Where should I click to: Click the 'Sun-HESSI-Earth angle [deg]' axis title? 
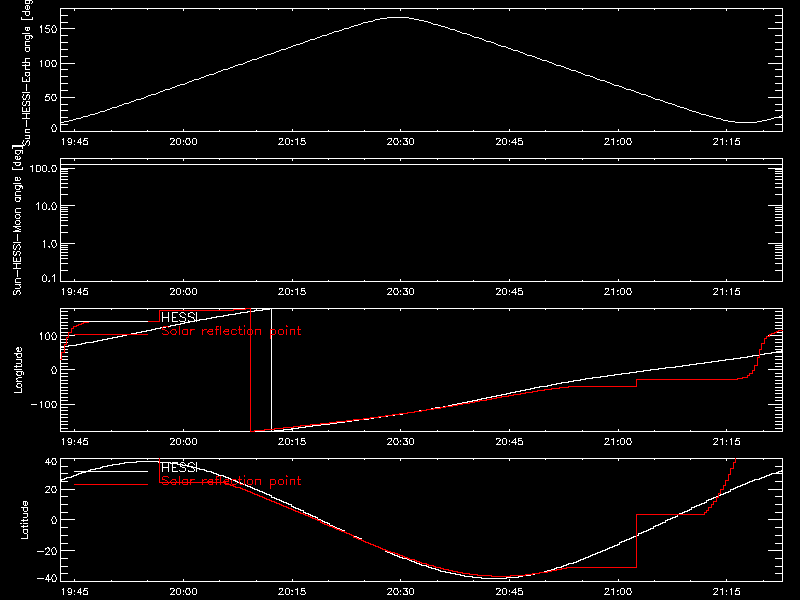[x=27, y=71]
